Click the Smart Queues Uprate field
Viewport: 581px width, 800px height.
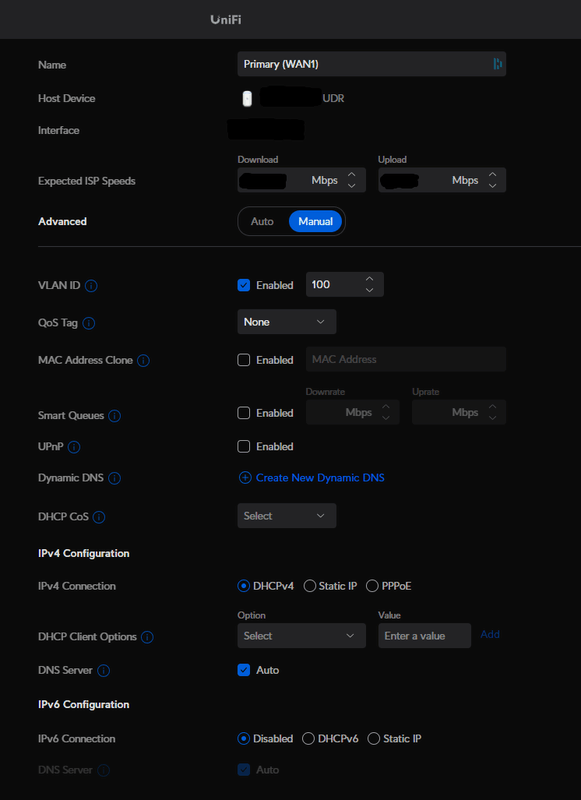point(459,412)
